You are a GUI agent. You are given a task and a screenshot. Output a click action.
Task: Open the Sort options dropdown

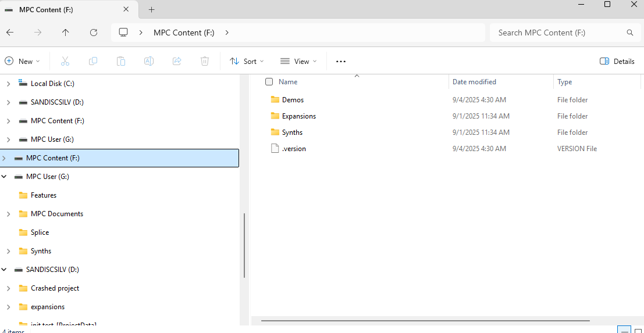[x=247, y=62]
